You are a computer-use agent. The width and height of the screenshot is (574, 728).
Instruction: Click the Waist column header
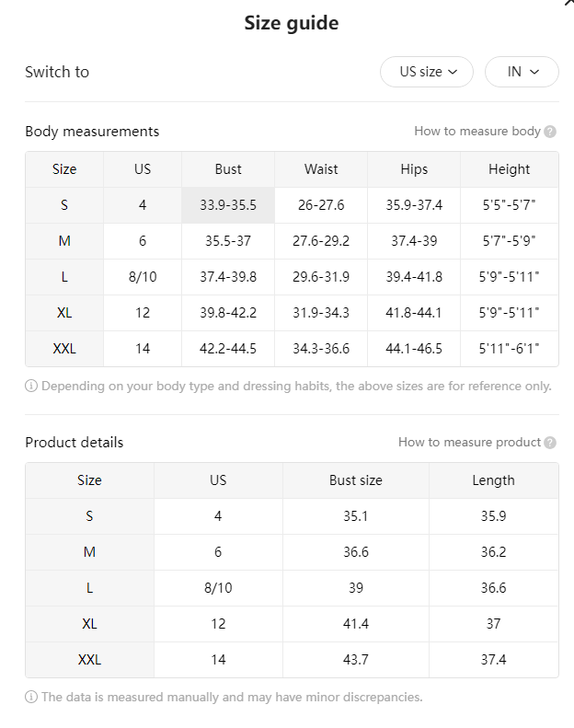[x=321, y=169]
